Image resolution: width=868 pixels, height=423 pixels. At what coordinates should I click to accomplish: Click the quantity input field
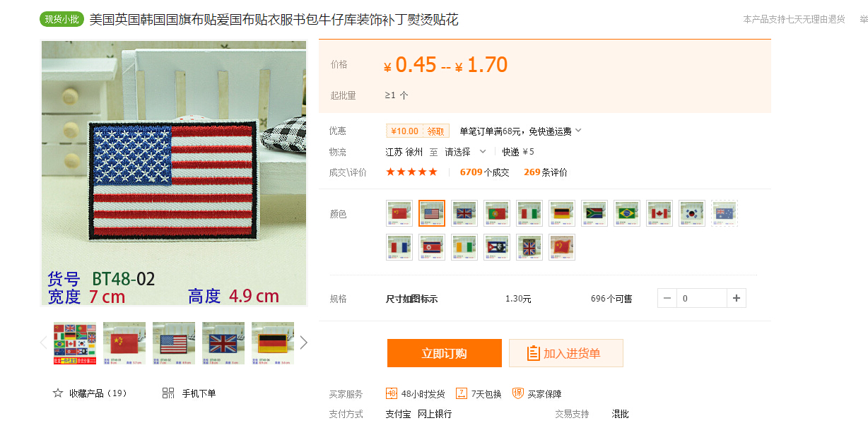pos(702,298)
